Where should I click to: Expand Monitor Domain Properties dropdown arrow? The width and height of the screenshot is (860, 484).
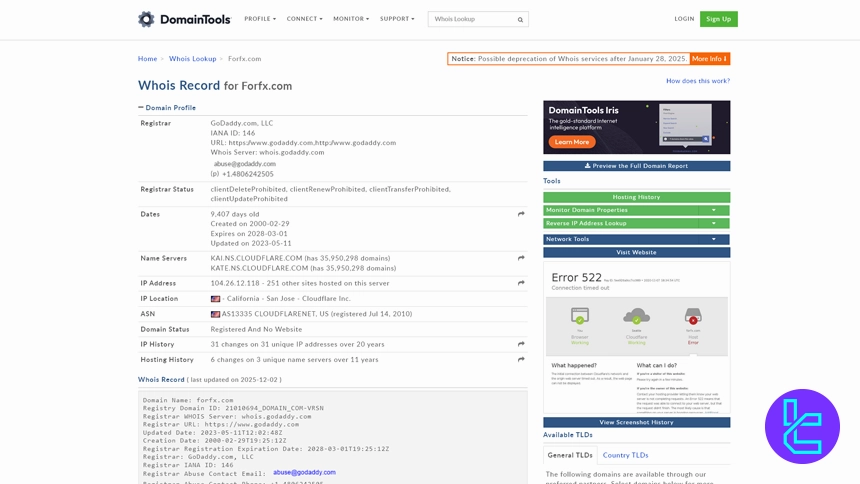coord(713,210)
